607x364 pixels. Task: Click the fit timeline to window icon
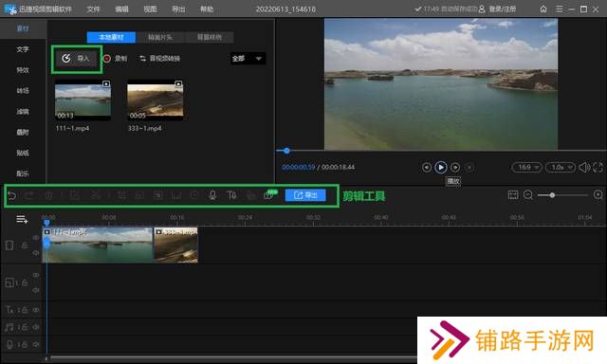click(x=513, y=195)
